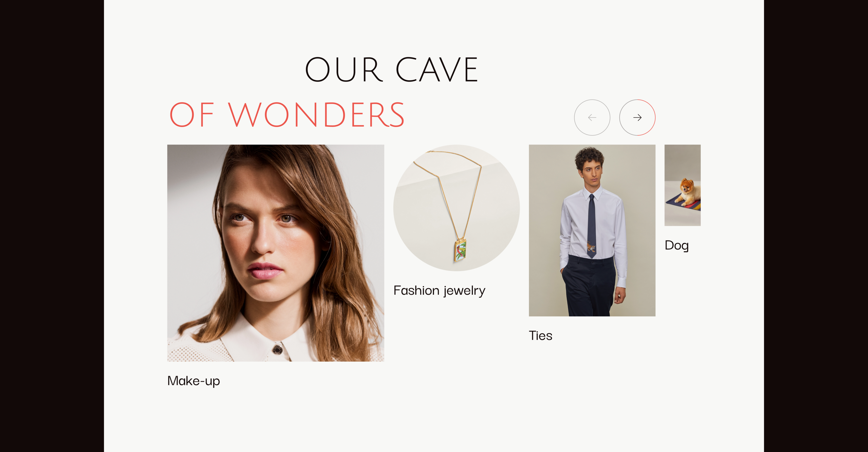Open the Dog category image
Screen dimensions: 868x452
click(682, 185)
